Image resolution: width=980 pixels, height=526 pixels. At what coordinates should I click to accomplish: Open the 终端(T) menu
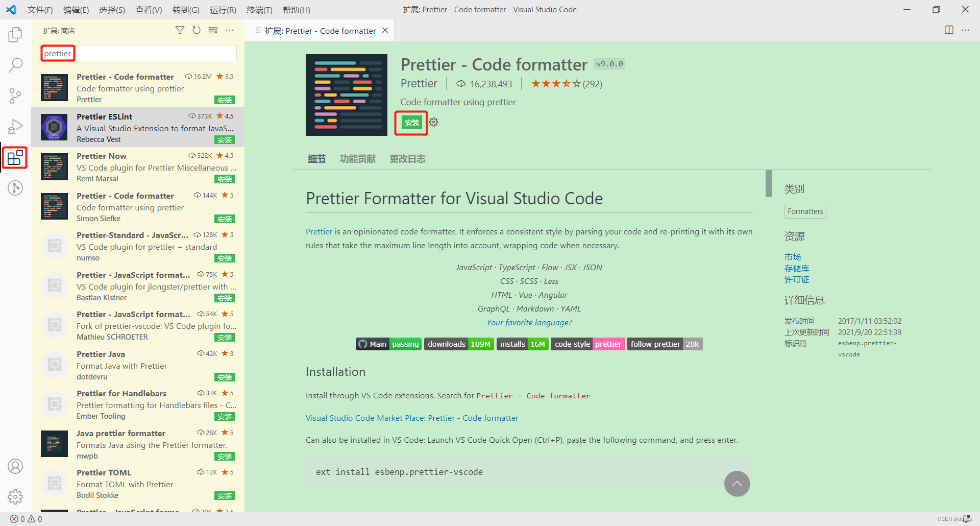pos(259,10)
